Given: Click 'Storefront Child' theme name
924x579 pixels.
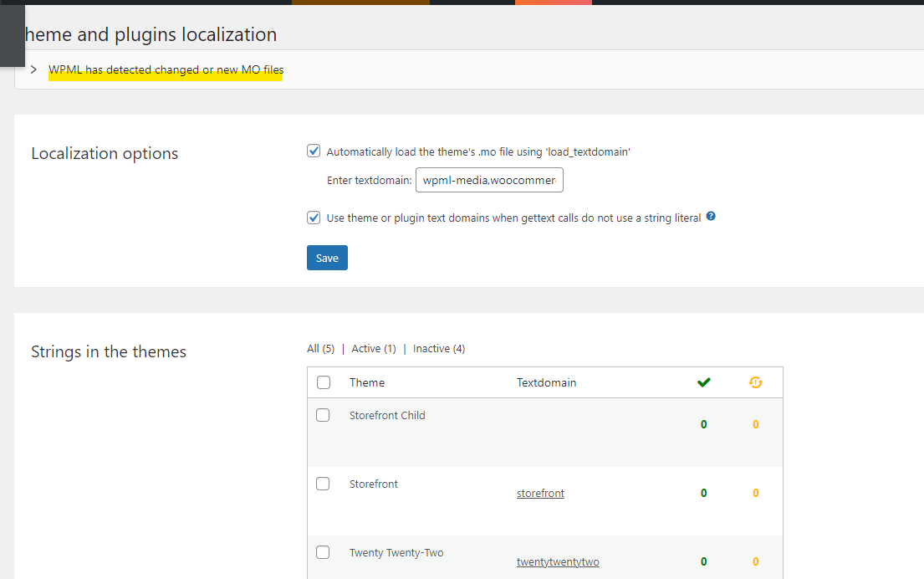Looking at the screenshot, I should (387, 415).
